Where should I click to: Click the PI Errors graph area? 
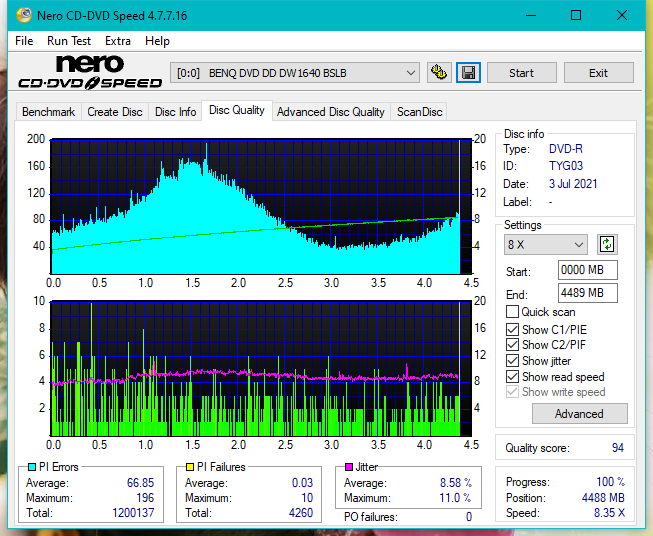click(261, 207)
